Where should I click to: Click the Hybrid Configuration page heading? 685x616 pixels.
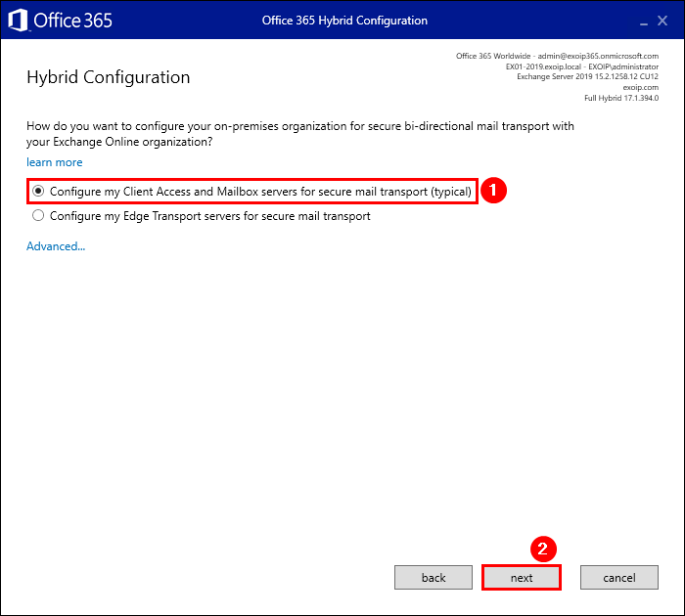(x=109, y=77)
